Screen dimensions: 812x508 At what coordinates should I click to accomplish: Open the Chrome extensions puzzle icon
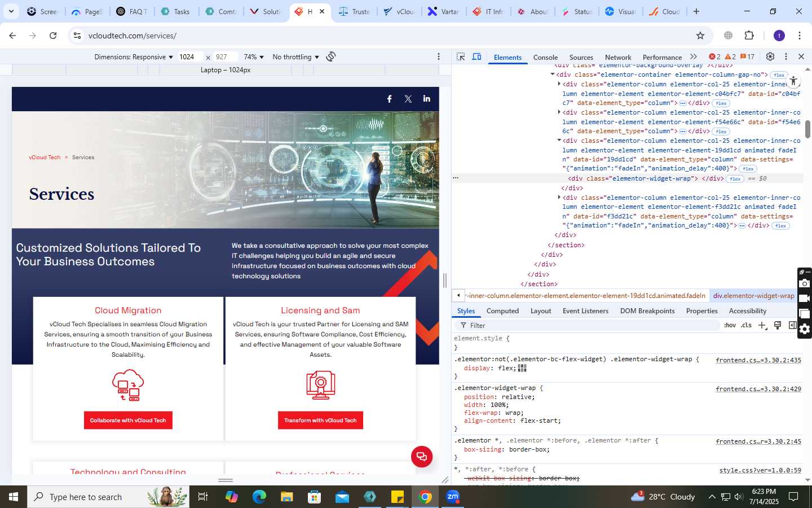pyautogui.click(x=749, y=36)
